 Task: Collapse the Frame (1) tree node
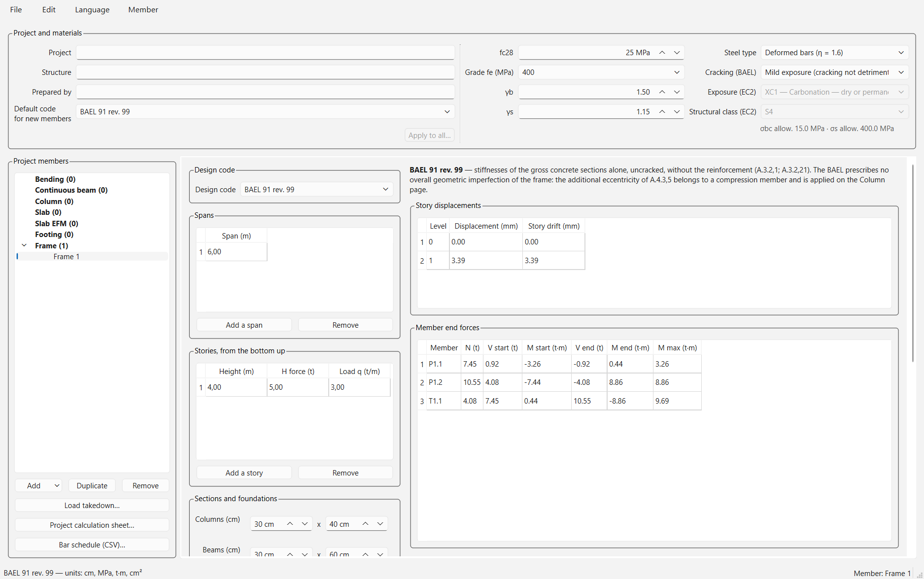[24, 245]
